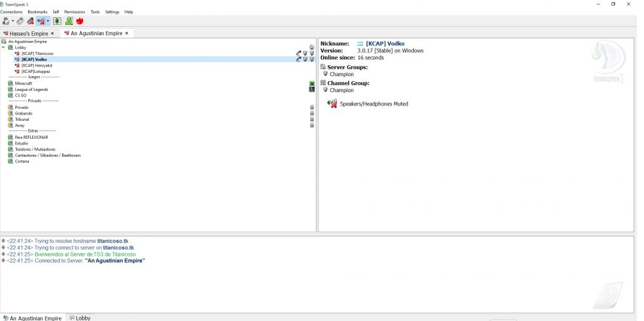Screen dimensions: 644x321
Task: Collapse the Lobby channel tree arrow
Action: (4, 47)
